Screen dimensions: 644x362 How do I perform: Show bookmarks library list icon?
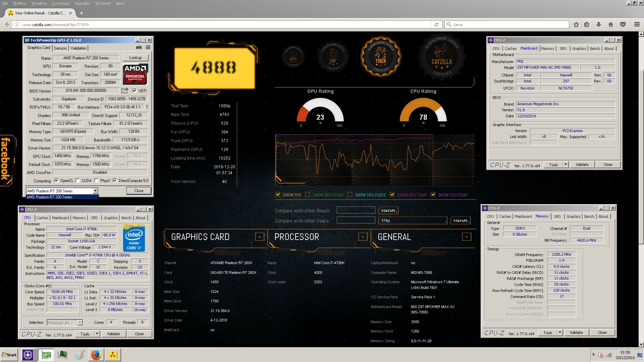click(587, 24)
